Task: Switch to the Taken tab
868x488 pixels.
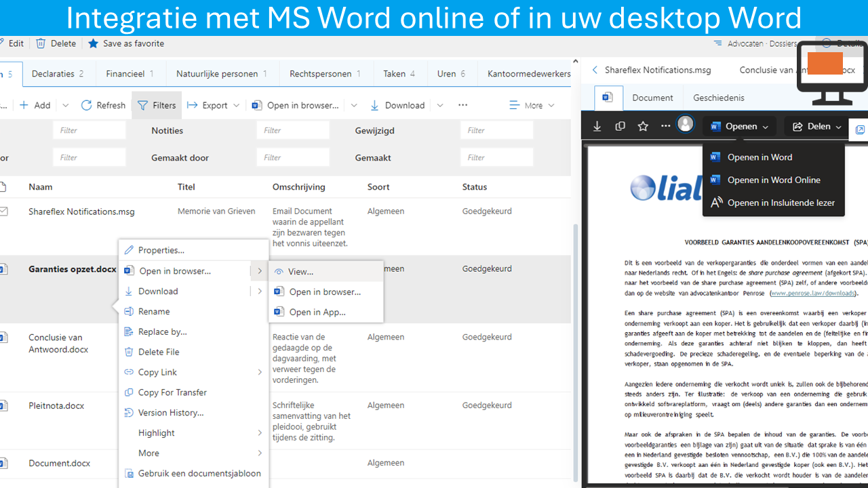Action: pyautogui.click(x=399, y=74)
